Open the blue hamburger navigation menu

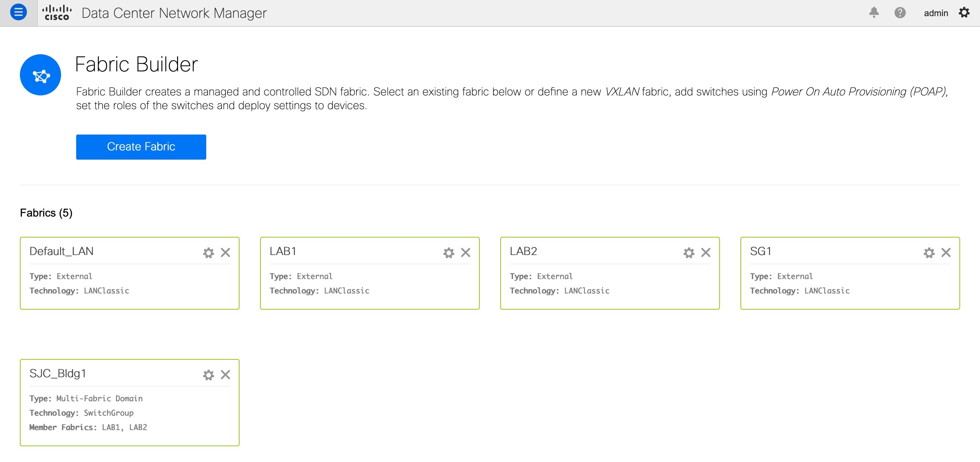tap(18, 13)
